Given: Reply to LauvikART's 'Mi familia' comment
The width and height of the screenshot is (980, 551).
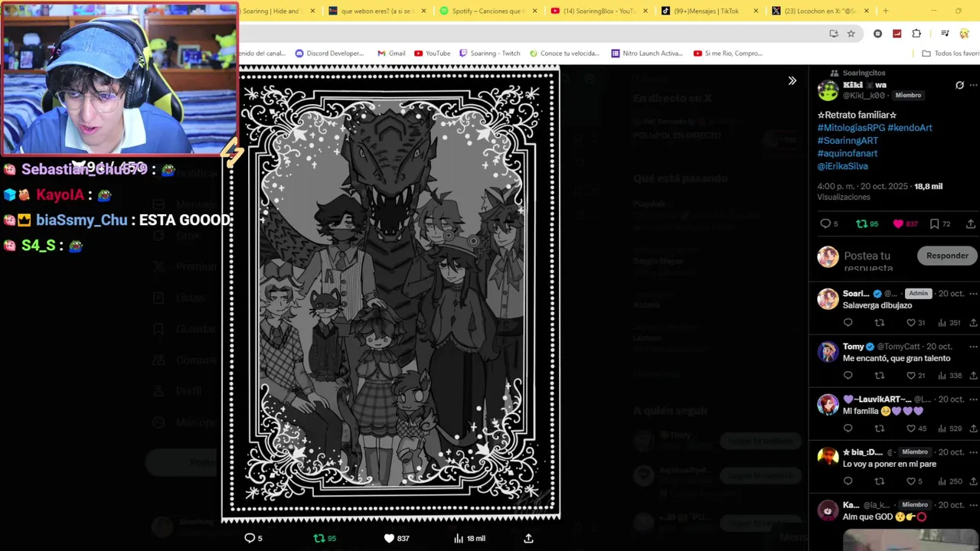Looking at the screenshot, I should click(x=848, y=429).
